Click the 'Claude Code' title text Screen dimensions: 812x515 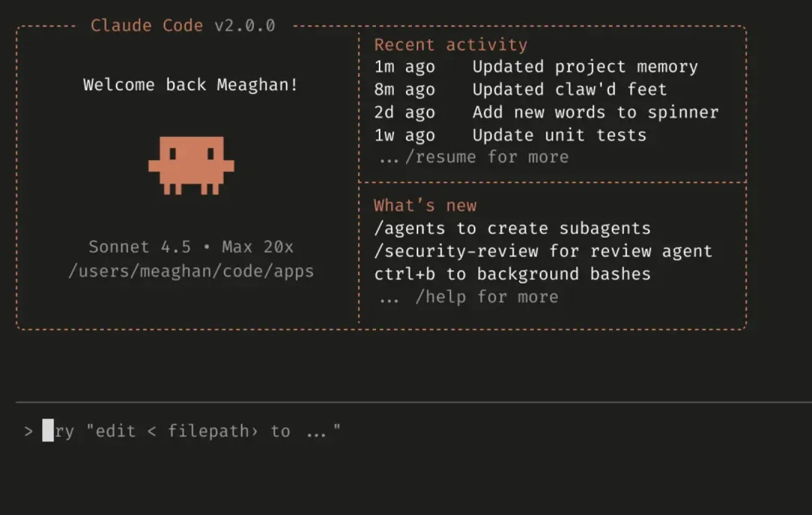click(147, 26)
